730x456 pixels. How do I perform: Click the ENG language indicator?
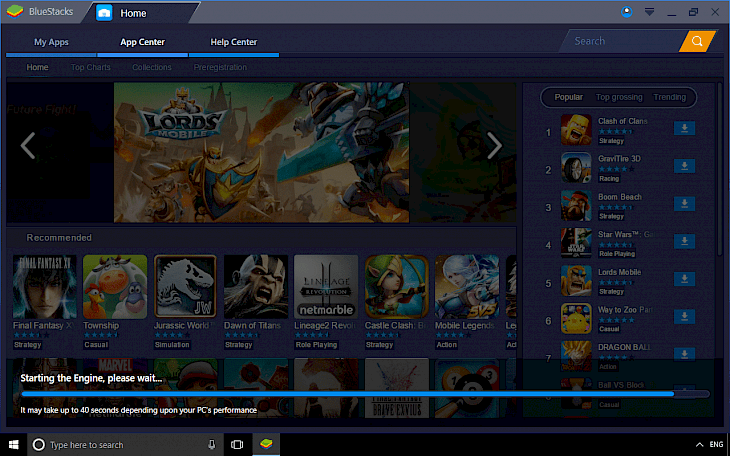[716, 445]
